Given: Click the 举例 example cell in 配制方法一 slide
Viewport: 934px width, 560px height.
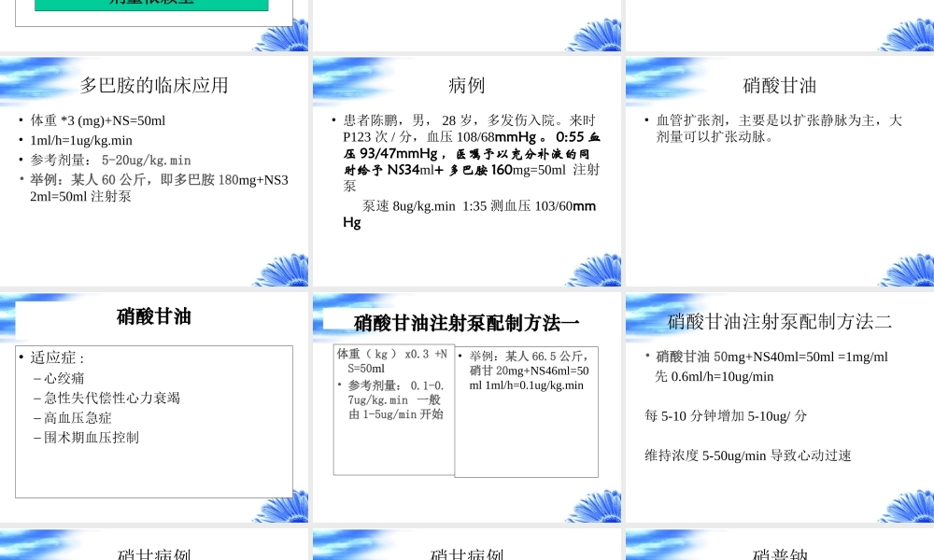Looking at the screenshot, I should 526,411.
